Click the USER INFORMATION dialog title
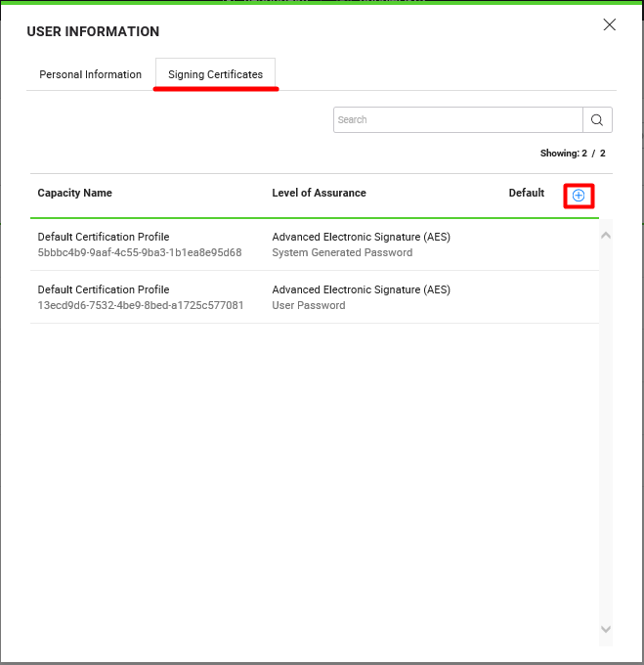Viewport: 644px width, 665px height. (93, 31)
